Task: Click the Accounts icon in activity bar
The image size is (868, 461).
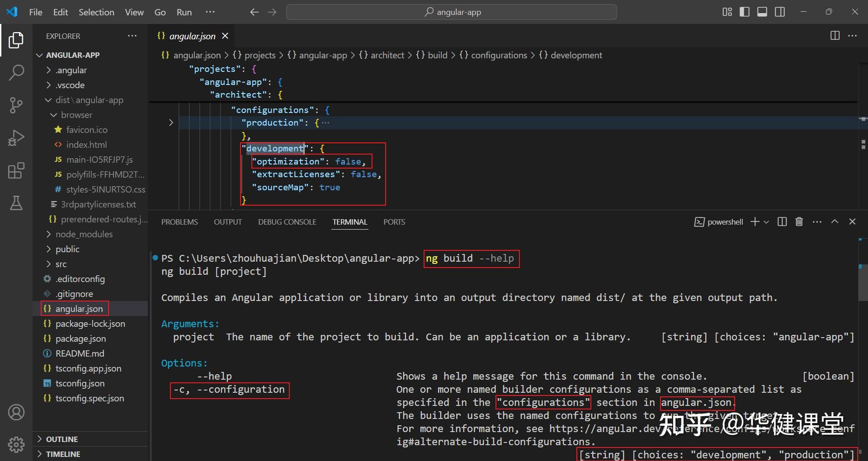Action: coord(16,412)
